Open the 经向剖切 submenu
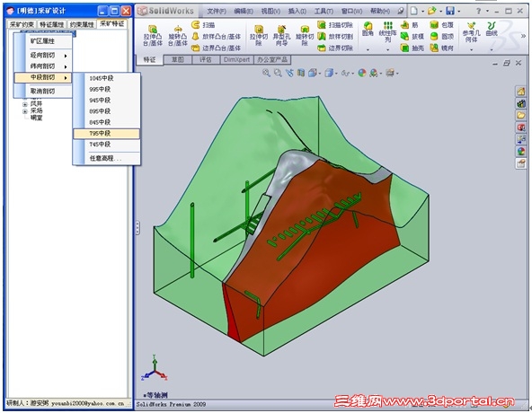Viewport: 532px width, 413px height. coord(43,56)
